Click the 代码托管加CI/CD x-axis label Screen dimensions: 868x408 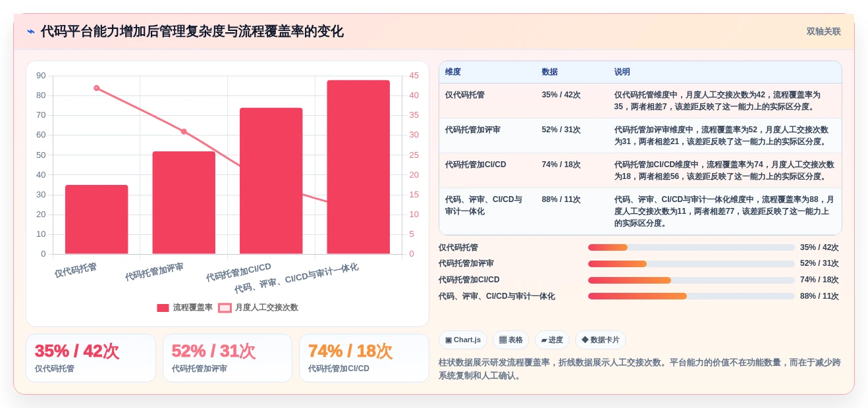point(238,272)
